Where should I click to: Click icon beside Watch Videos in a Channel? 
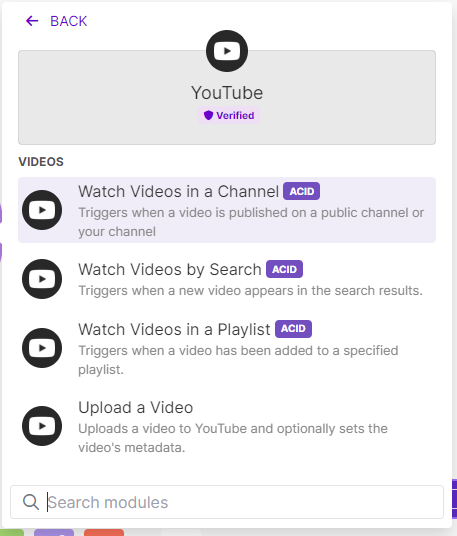point(42,210)
